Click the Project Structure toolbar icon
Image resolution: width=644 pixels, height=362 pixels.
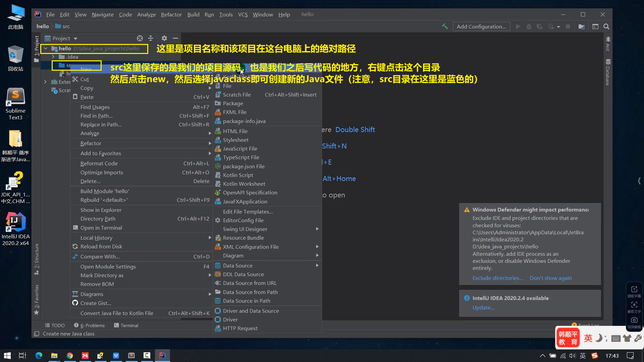tap(582, 26)
